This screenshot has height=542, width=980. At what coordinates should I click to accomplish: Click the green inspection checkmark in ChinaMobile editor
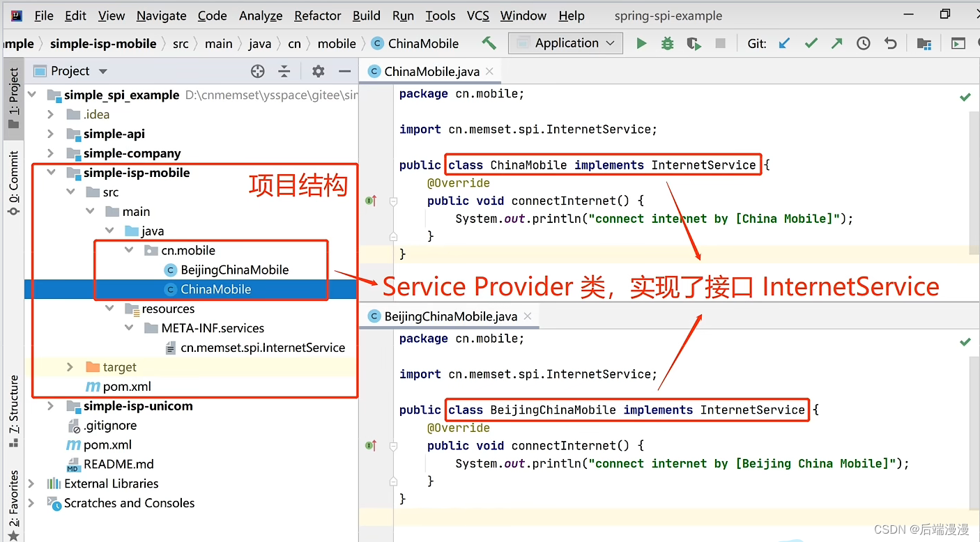coord(965,97)
